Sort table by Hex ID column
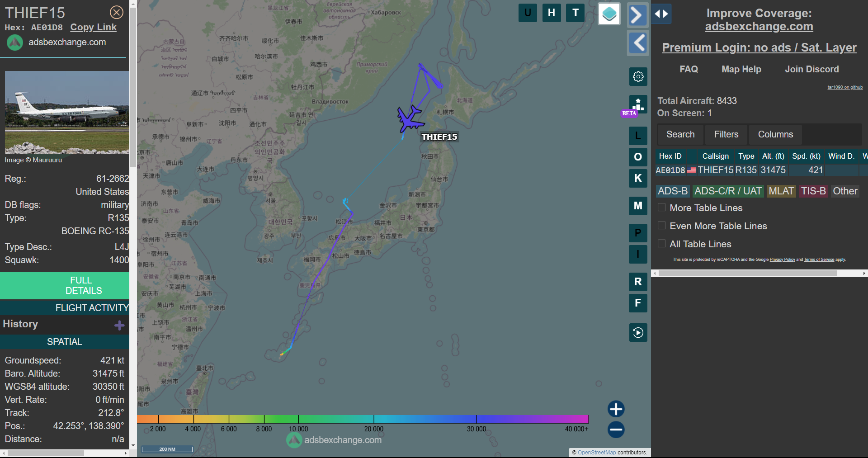 point(670,156)
